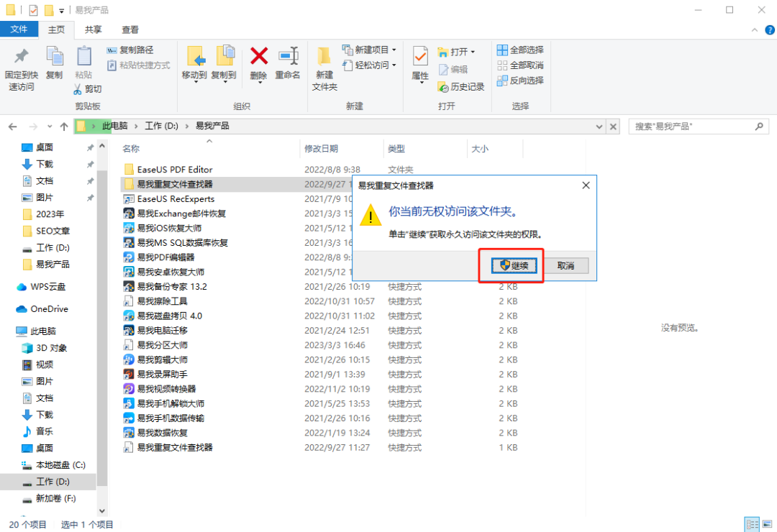Screen dimensions: 777x532
Task: Create a New folder from ribbon
Action: tap(324, 68)
